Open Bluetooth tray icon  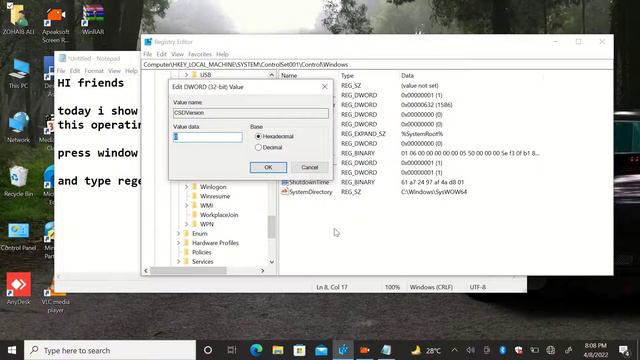click(502, 350)
